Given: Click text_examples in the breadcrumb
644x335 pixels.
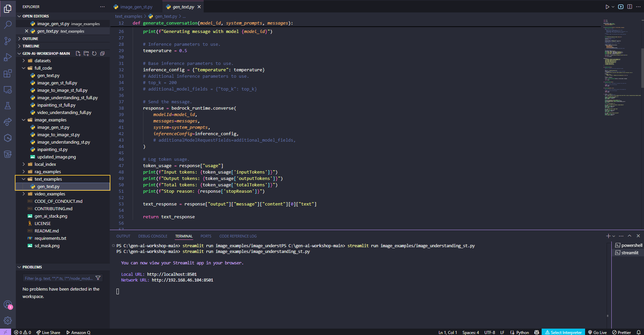Looking at the screenshot, I should (129, 16).
